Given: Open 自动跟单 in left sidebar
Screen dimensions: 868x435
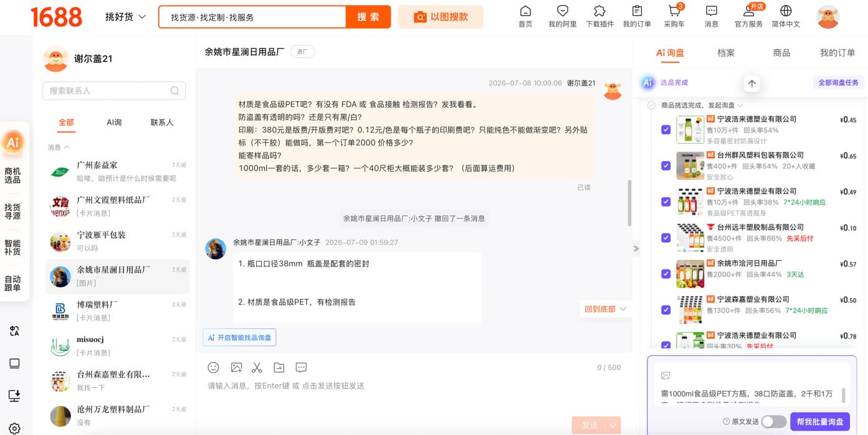Looking at the screenshot, I should point(12,283).
